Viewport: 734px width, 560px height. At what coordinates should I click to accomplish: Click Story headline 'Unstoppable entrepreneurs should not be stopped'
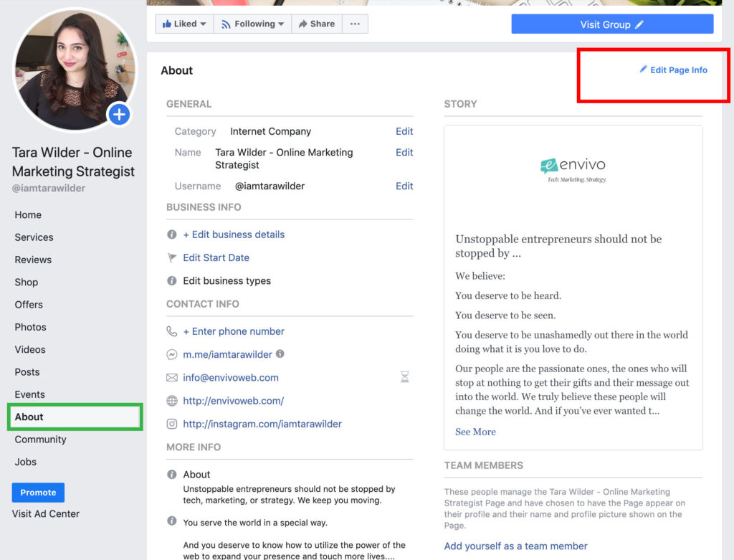tap(558, 246)
